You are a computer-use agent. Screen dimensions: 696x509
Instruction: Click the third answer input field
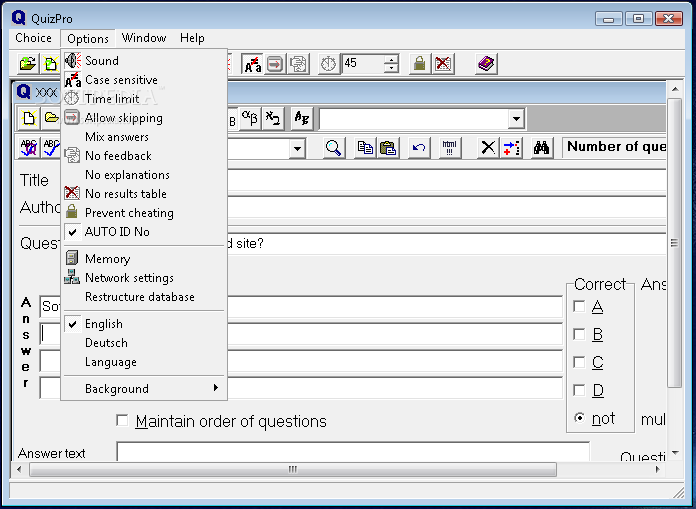click(x=301, y=361)
